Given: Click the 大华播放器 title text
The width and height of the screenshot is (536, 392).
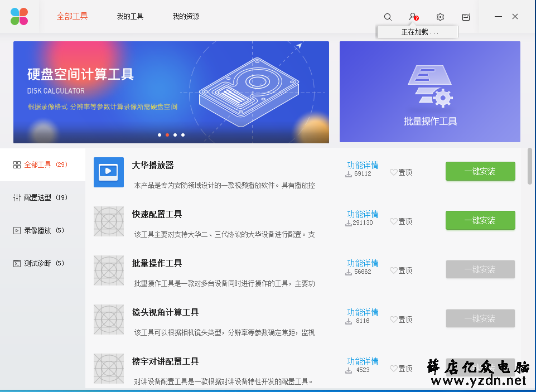Looking at the screenshot, I should point(153,166).
